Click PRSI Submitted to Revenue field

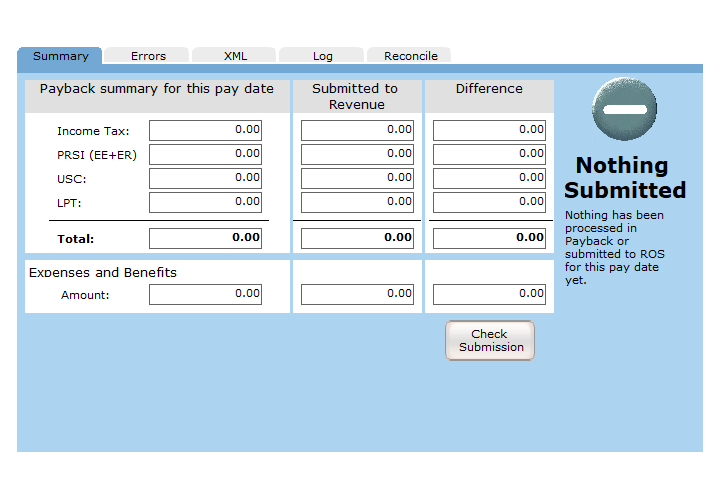point(357,154)
